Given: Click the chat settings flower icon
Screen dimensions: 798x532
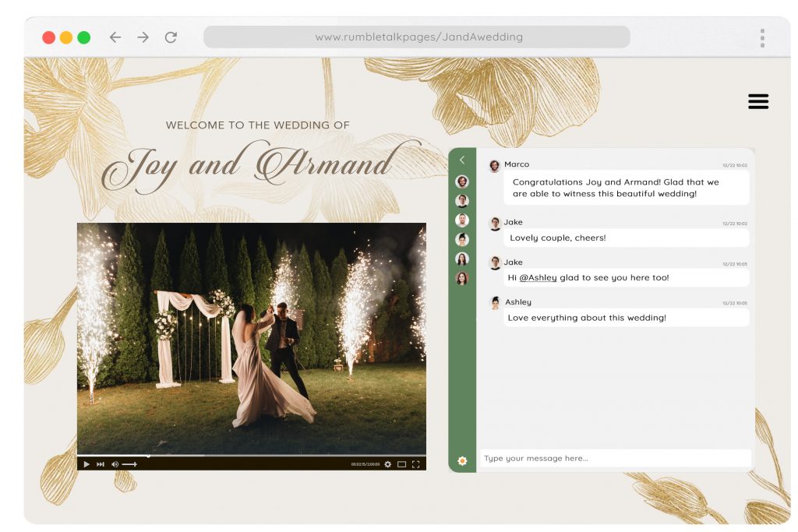Looking at the screenshot, I should pyautogui.click(x=462, y=461).
